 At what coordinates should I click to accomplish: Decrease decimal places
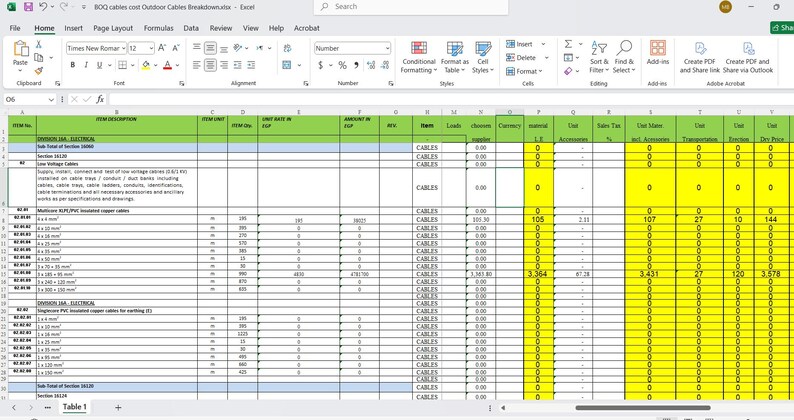(x=385, y=65)
